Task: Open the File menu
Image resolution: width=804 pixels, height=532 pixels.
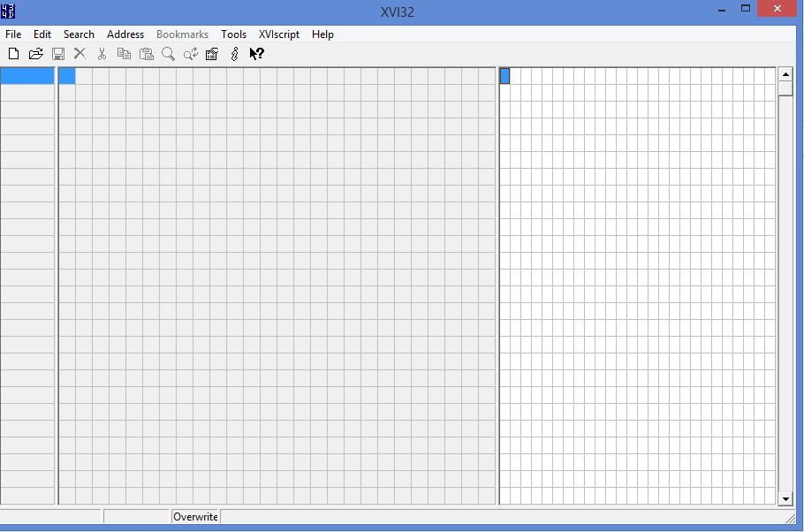Action: pos(13,34)
